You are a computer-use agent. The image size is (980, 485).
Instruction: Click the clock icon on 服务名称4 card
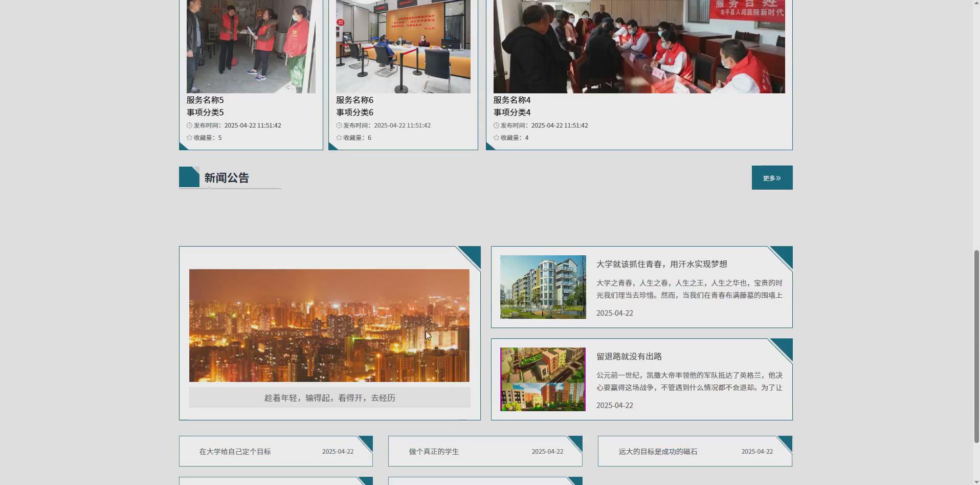tap(496, 125)
